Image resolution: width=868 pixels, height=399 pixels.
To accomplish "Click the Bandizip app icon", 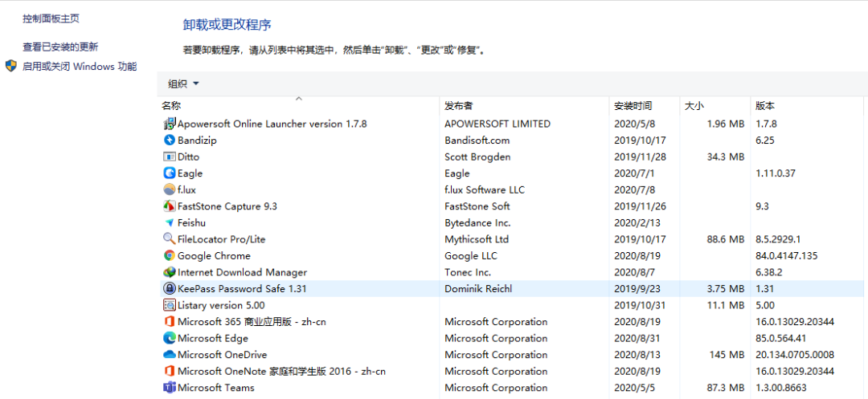I will 170,140.
